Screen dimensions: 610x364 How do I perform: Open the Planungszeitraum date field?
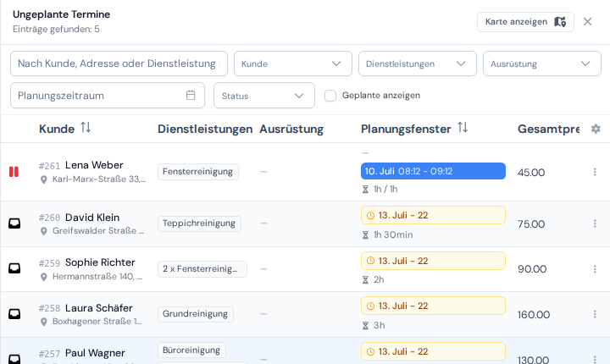pyautogui.click(x=108, y=96)
